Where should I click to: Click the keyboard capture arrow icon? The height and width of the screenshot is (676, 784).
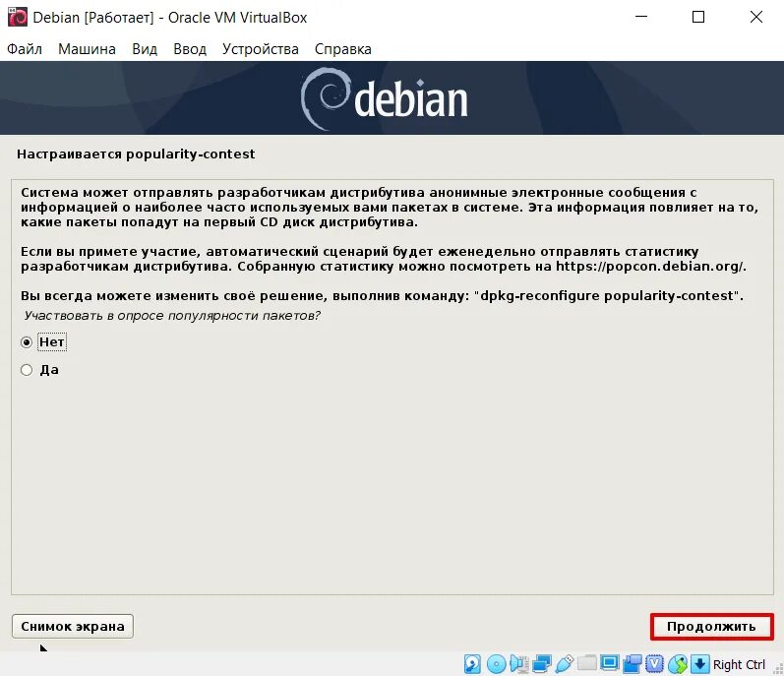pos(700,664)
